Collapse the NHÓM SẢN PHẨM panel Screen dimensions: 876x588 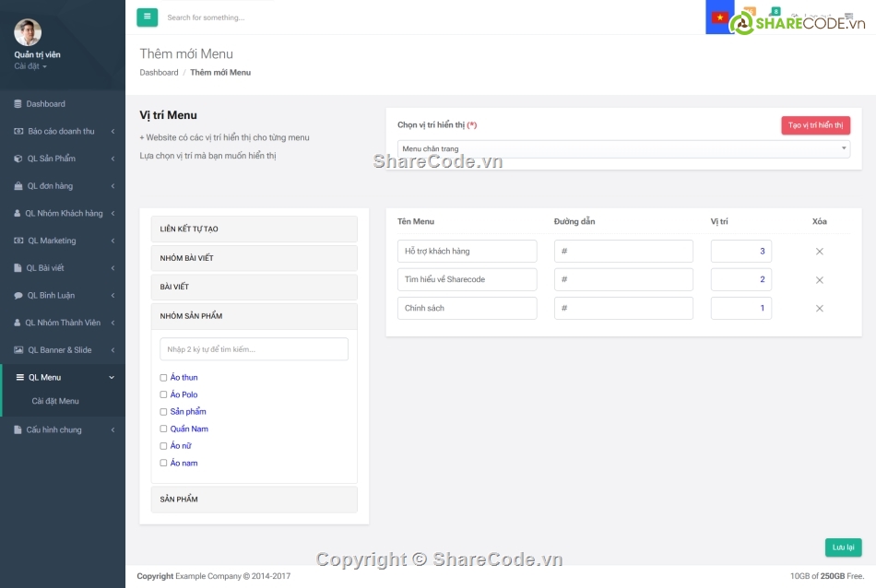point(255,316)
